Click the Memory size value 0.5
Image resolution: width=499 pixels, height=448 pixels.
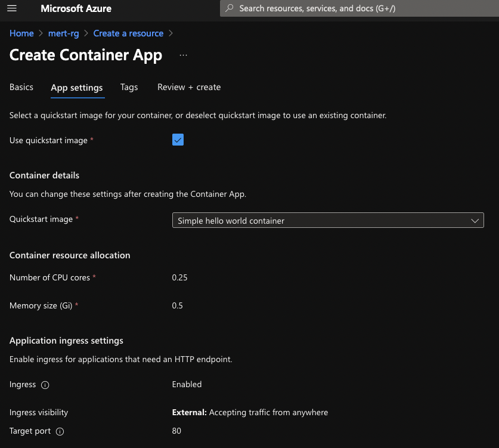[x=177, y=305]
